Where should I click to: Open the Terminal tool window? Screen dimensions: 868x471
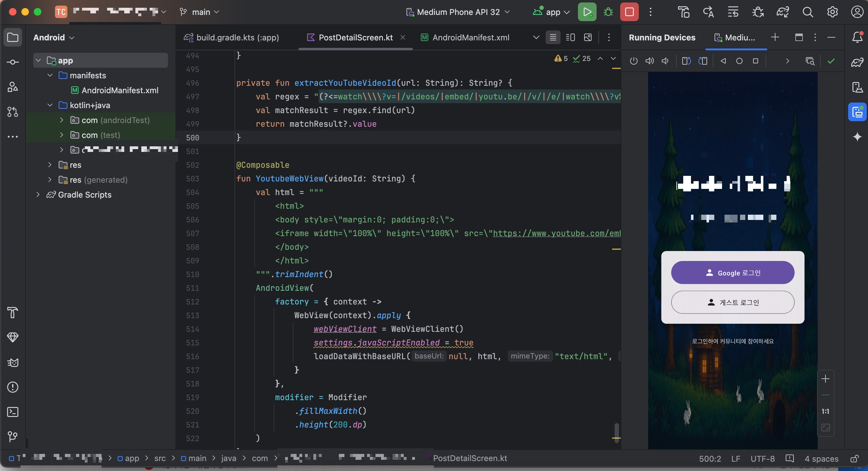tap(13, 412)
